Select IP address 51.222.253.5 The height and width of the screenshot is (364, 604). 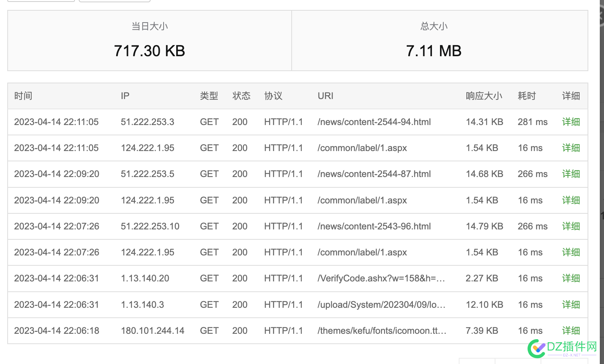pyautogui.click(x=148, y=174)
